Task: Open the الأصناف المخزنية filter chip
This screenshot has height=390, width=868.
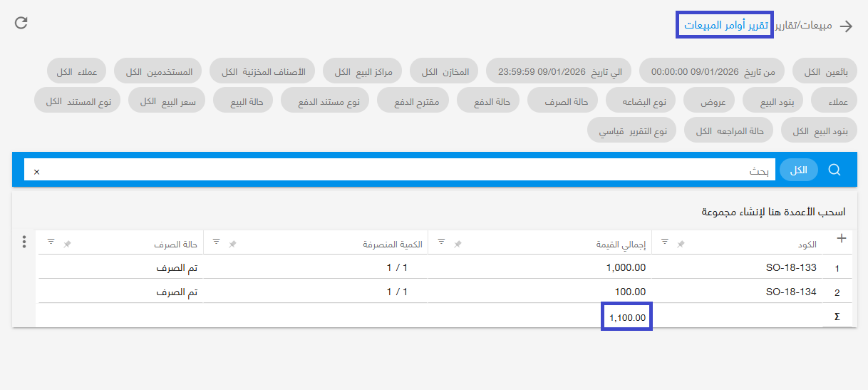Action: [263, 72]
